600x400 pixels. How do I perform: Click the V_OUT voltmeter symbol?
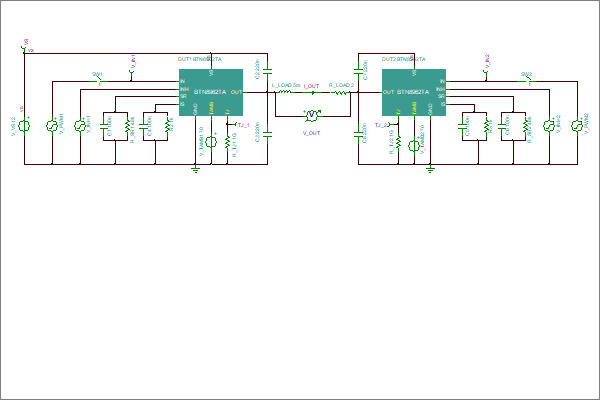312,115
